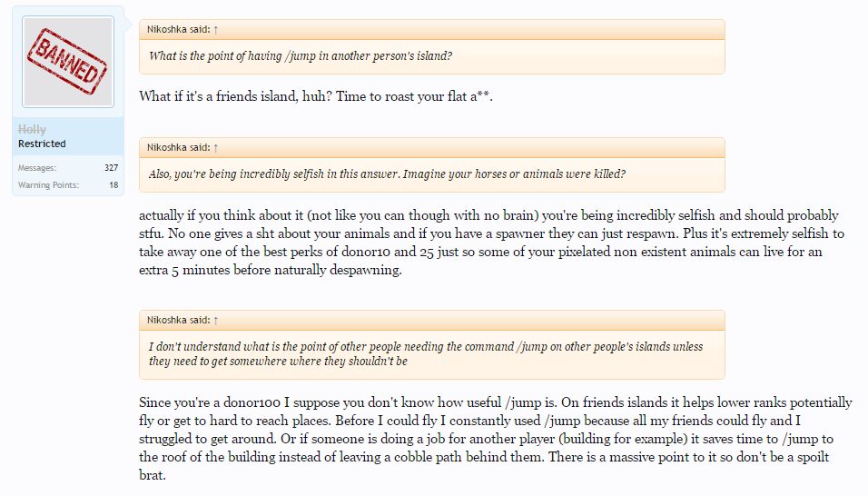This screenshot has height=496, width=868.
Task: Click the up arrow in third Nikoshka quote
Action: [x=216, y=321]
